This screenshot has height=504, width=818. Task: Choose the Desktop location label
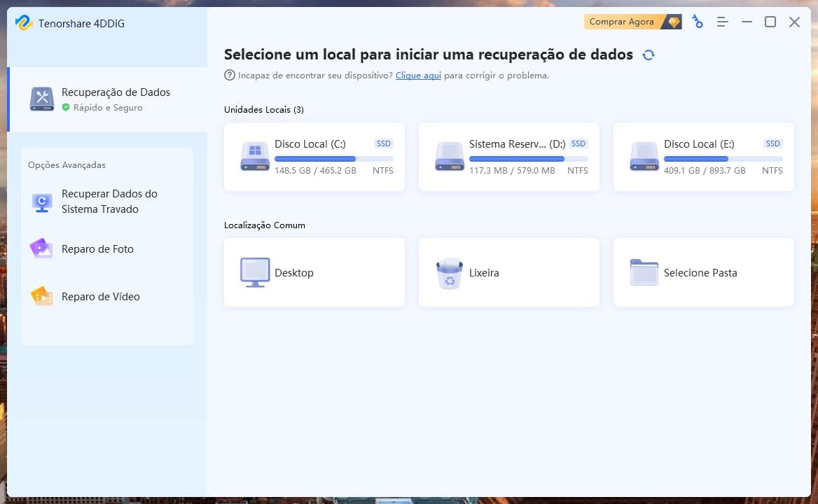[x=293, y=272]
